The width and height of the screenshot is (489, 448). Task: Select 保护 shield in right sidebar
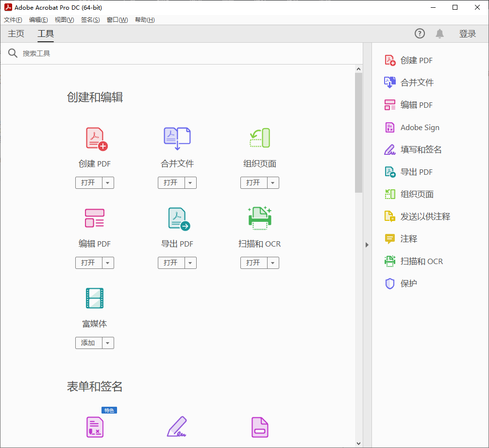coord(408,283)
